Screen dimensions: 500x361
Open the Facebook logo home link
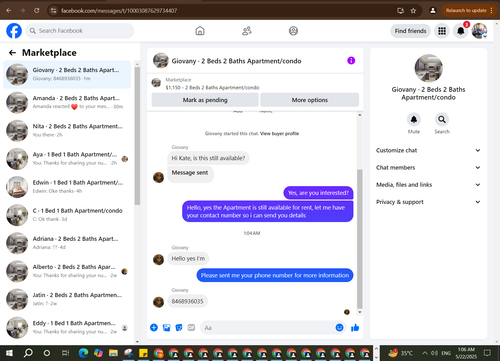(x=14, y=31)
